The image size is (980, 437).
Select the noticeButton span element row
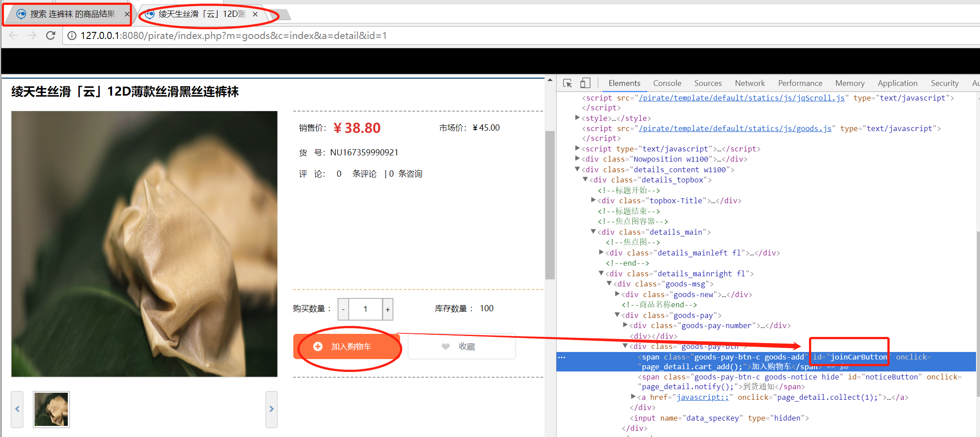pyautogui.click(x=766, y=382)
